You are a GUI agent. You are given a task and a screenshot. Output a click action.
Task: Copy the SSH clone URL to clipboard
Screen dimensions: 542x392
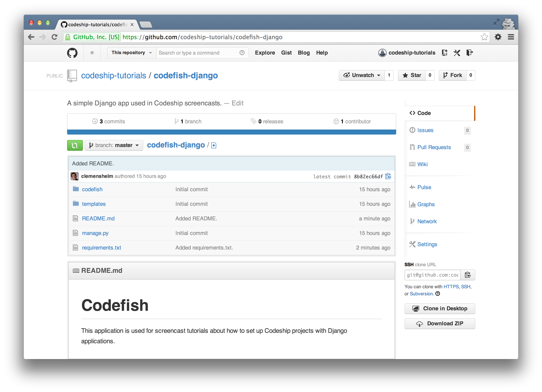point(467,275)
